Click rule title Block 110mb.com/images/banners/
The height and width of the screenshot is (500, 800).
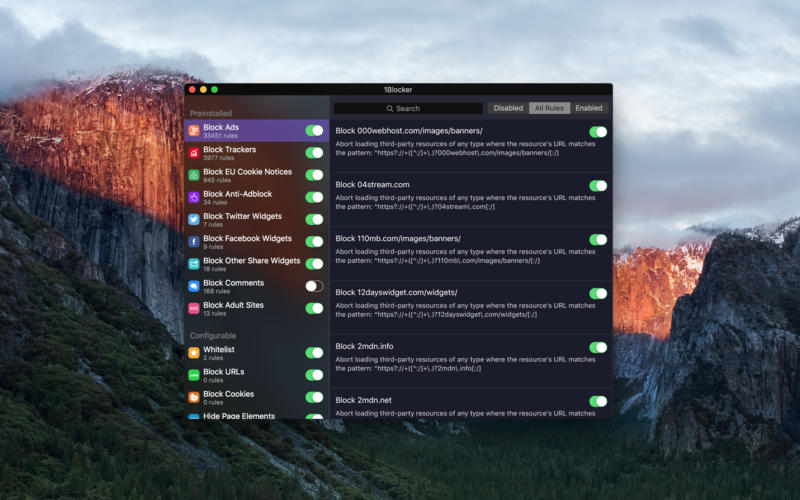coord(398,238)
